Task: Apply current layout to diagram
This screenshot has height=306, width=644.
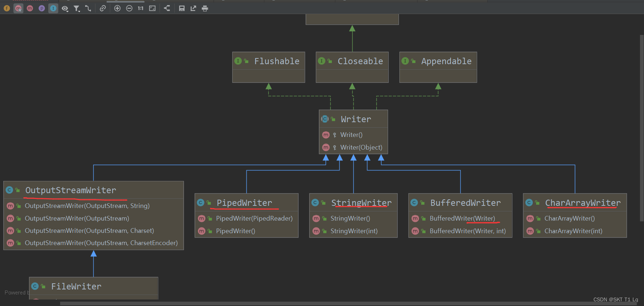Action: click(x=167, y=8)
